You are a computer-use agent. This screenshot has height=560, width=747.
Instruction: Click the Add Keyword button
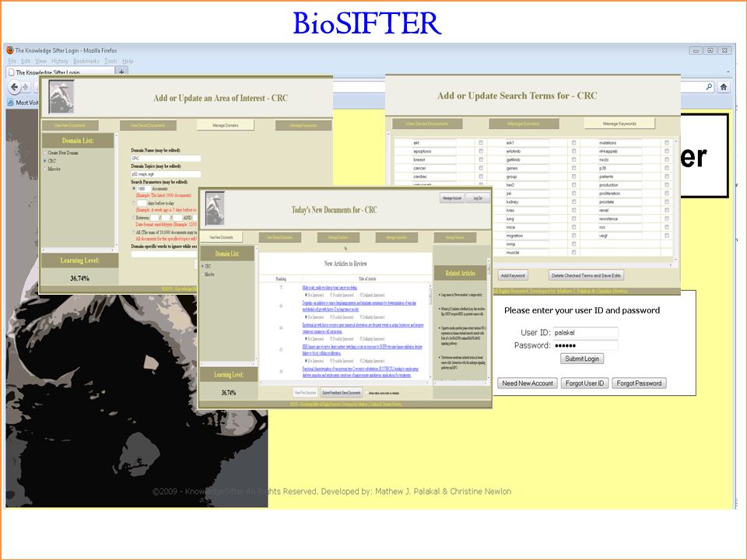pos(513,275)
